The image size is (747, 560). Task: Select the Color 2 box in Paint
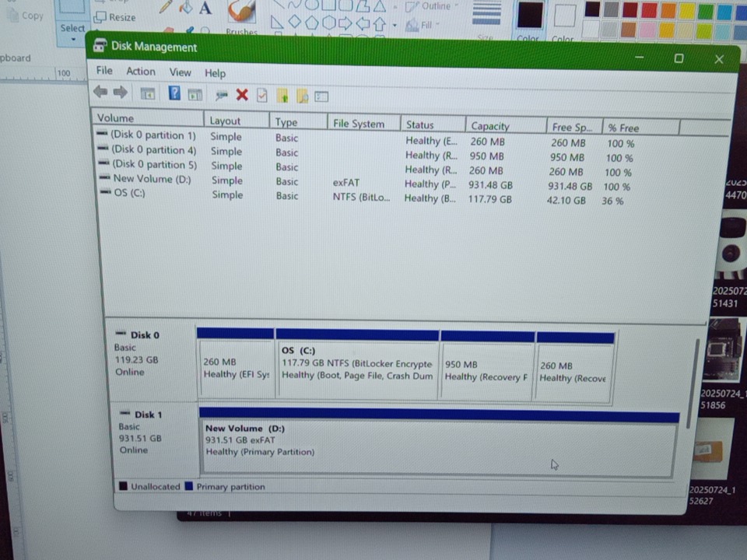(565, 20)
